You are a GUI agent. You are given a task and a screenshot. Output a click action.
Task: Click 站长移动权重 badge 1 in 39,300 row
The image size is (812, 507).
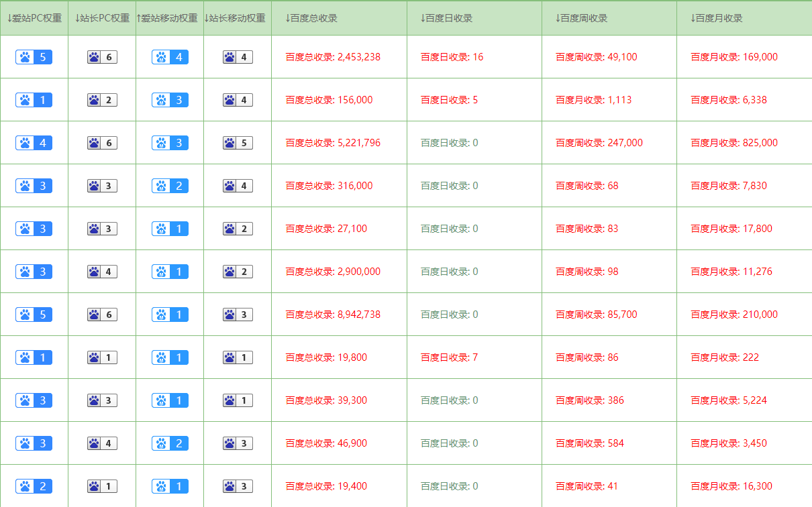238,400
